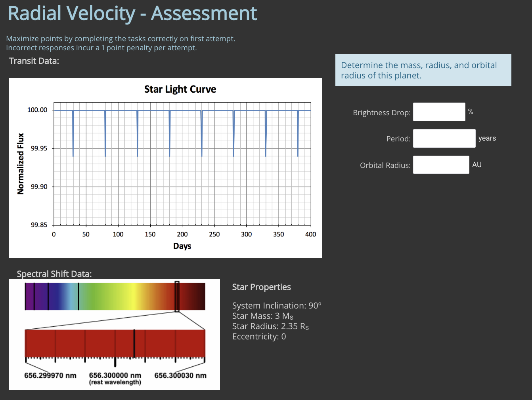532x400 pixels.
Task: Select the last transit dip near day 380
Action: 297,133
